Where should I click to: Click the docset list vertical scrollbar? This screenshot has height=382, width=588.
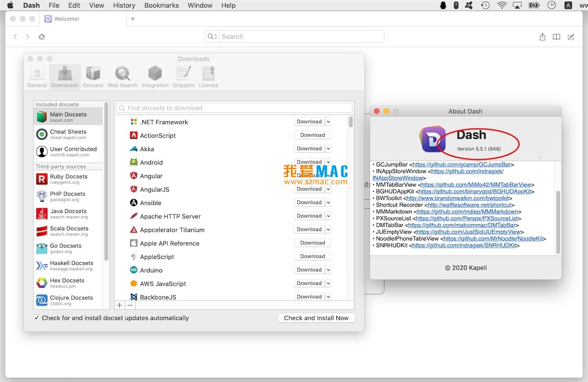click(x=351, y=121)
